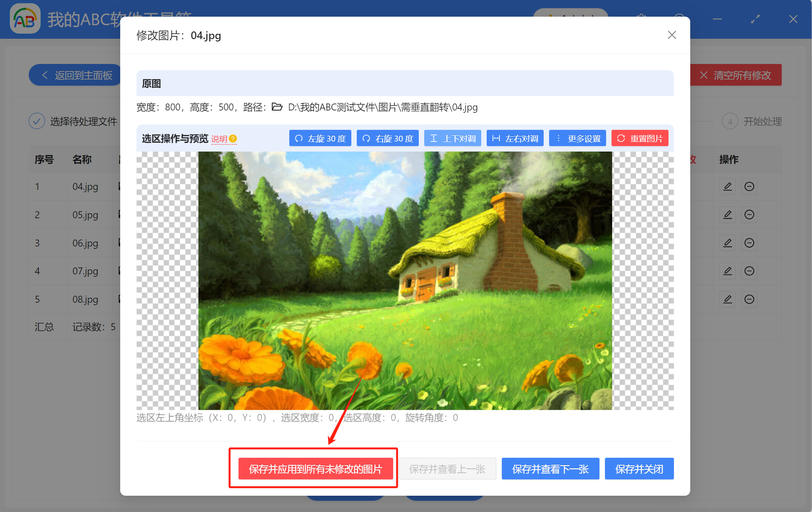812x512 pixels.
Task: Click the rotate left 30 degrees button
Action: pos(320,138)
